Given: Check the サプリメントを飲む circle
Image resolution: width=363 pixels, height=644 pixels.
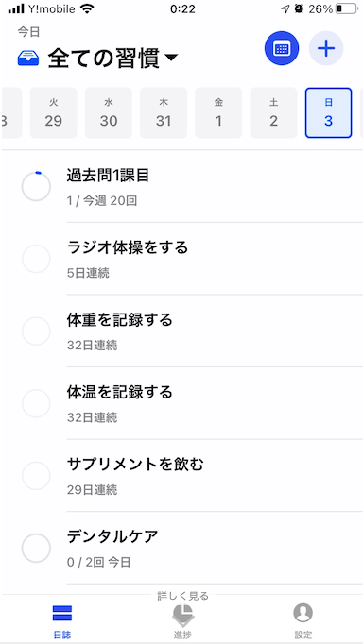Looking at the screenshot, I should coord(36,476).
